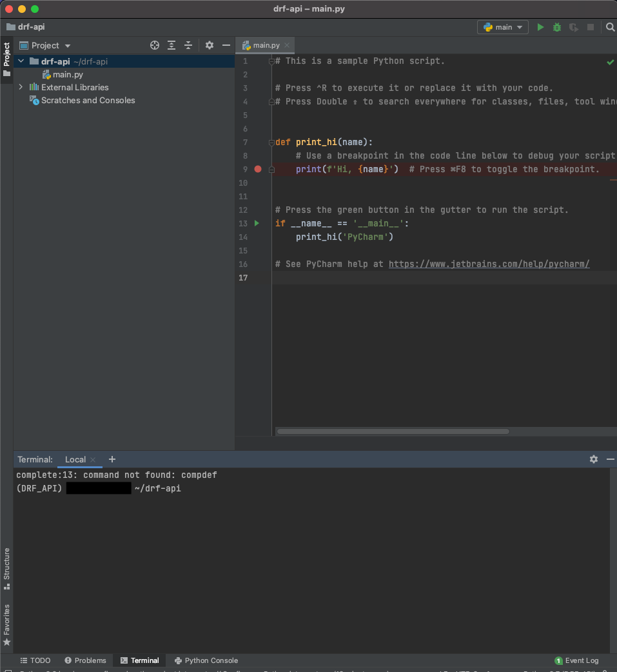617x672 pixels.
Task: Toggle the breakpoint on line 9
Action: (x=257, y=168)
